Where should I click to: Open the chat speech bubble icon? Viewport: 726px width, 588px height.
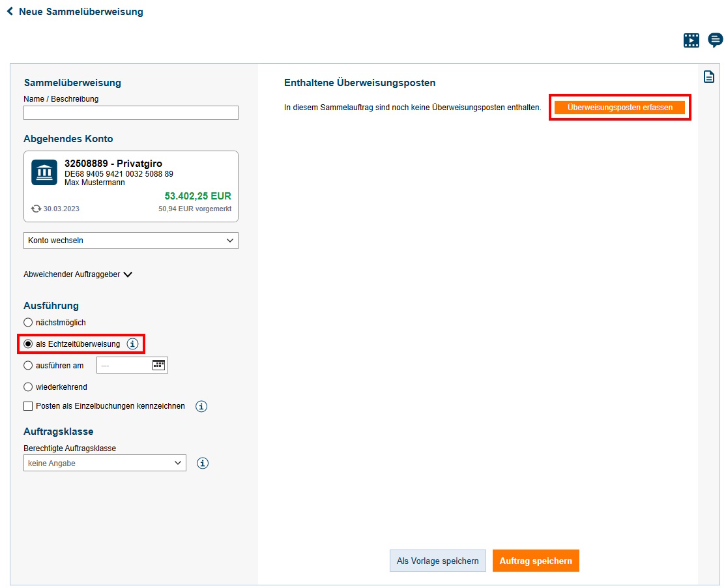(716, 40)
